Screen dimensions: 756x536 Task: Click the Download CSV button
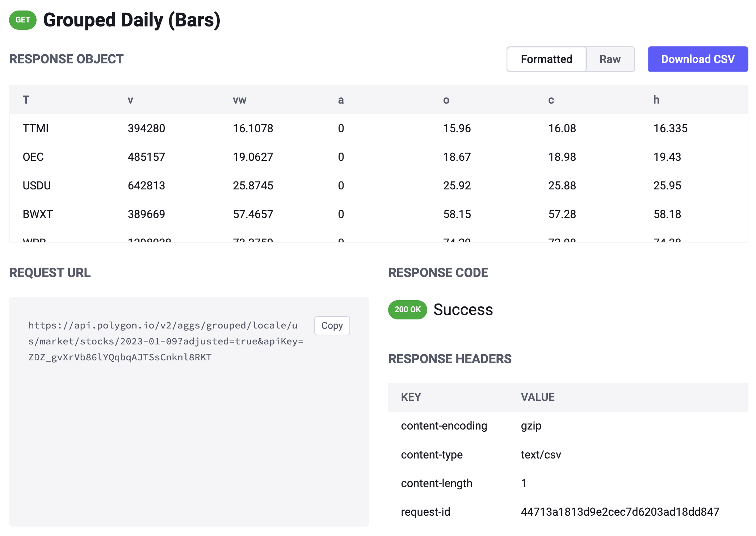click(697, 59)
